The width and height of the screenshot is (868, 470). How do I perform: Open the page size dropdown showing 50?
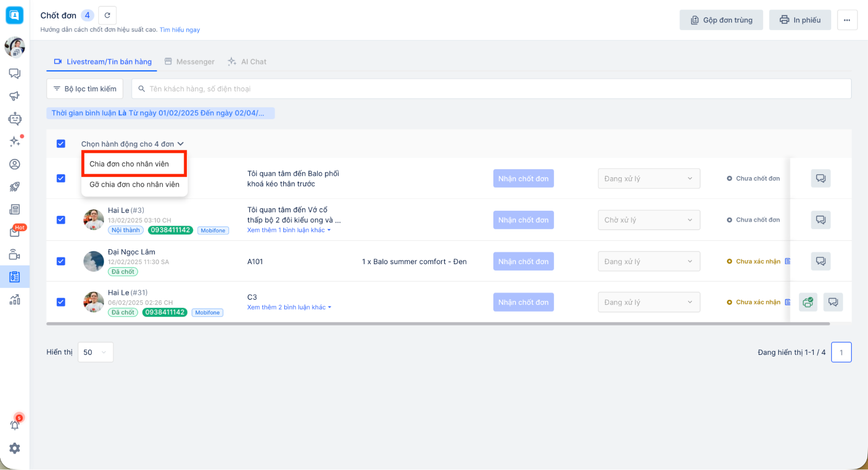click(95, 352)
